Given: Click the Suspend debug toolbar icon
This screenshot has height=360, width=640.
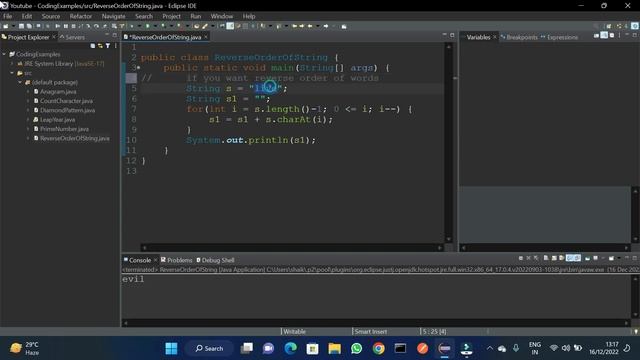Looking at the screenshot, I should click(x=66, y=26).
